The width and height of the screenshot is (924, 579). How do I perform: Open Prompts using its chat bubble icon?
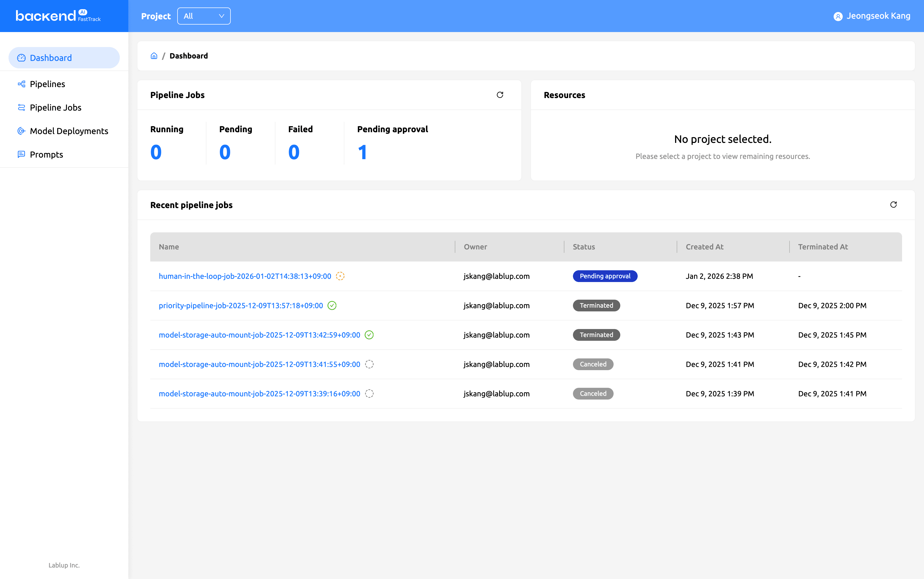point(21,154)
